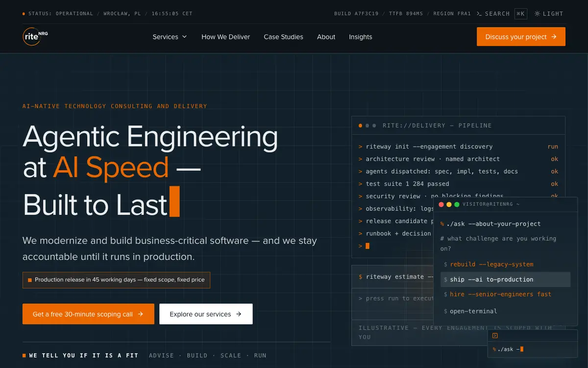Click the Explore our services button

pos(206,314)
